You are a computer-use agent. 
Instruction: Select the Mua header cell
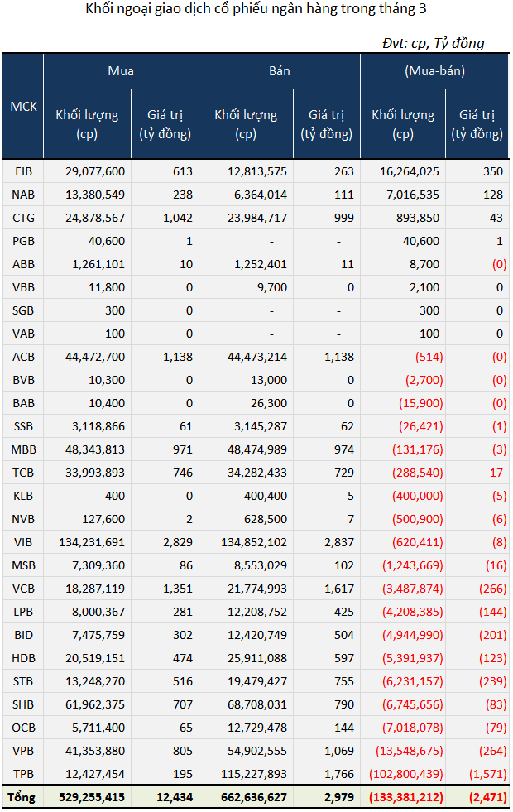121,71
